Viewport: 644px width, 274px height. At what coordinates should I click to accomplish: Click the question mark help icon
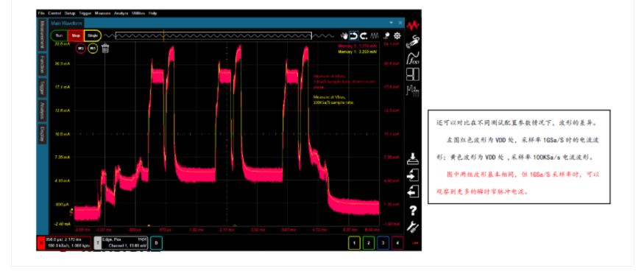413,211
